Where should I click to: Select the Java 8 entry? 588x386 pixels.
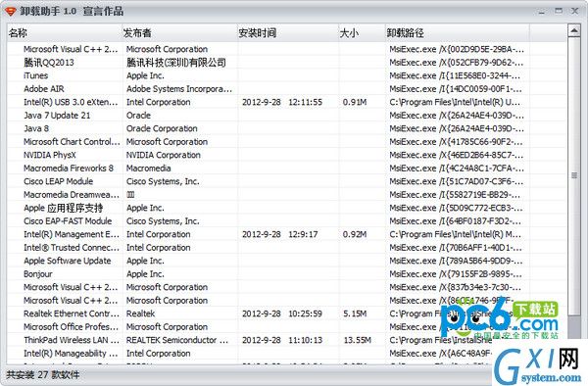coord(36,128)
